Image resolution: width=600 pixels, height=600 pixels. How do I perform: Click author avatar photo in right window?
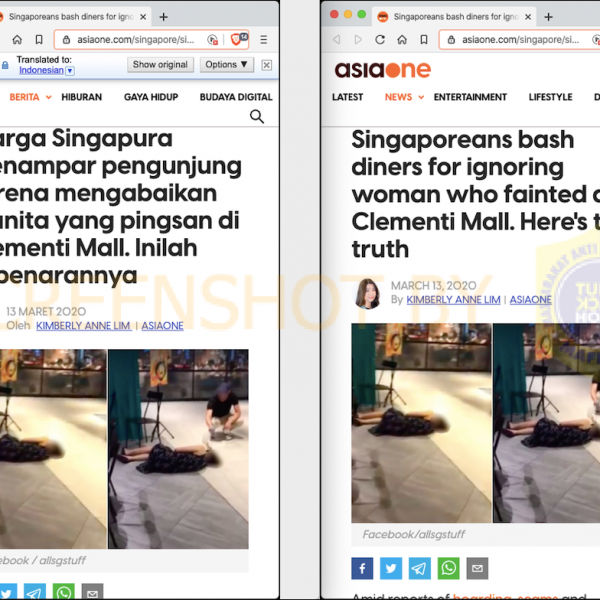(368, 293)
